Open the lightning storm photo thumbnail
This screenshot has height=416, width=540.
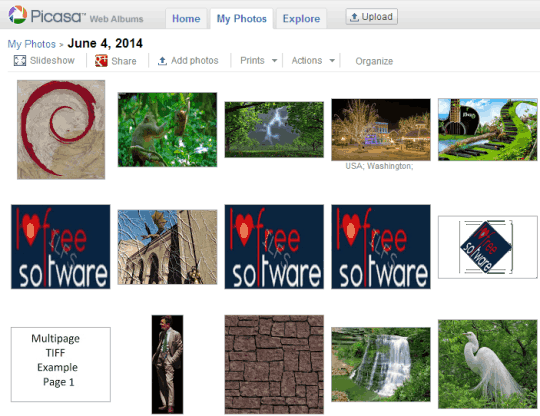(274, 129)
